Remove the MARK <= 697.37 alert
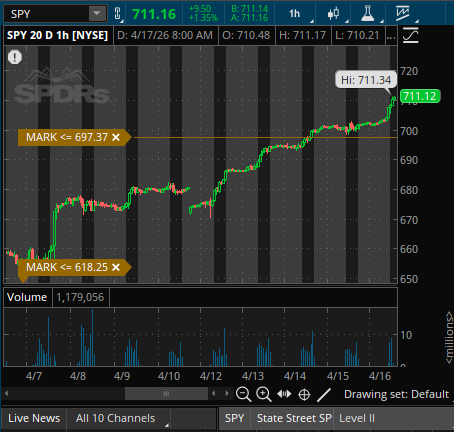Screen dimensions: 454x432 click(116, 137)
